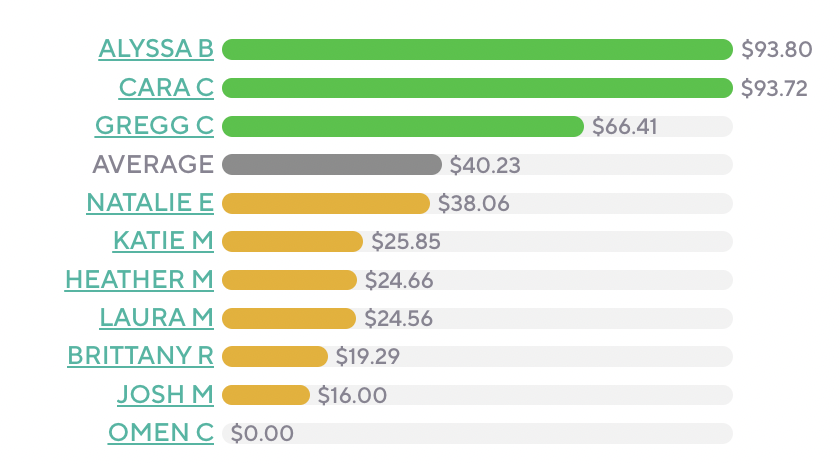Open the OMEN C link

pyautogui.click(x=160, y=433)
